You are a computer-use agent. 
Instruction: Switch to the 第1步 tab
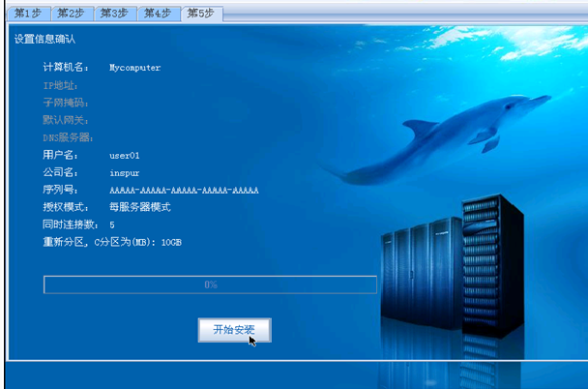click(30, 14)
